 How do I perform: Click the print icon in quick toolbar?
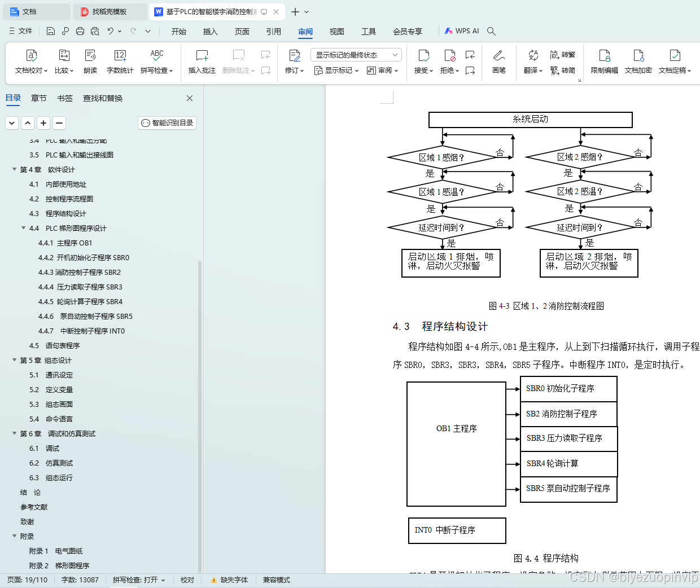80,31
